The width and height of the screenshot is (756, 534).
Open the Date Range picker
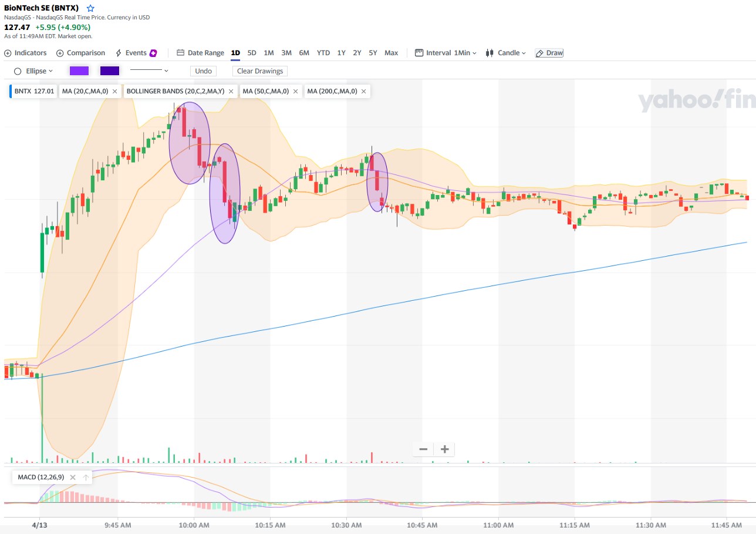pos(200,53)
